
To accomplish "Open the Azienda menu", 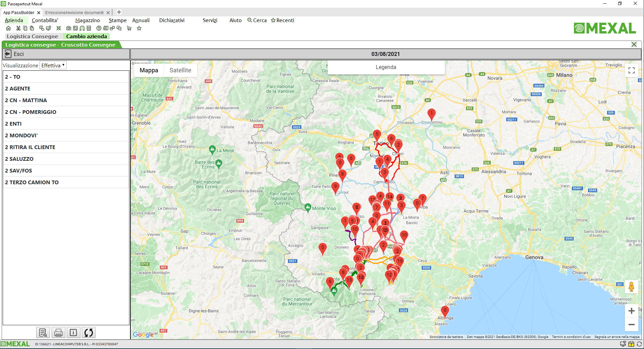I will click(x=14, y=20).
